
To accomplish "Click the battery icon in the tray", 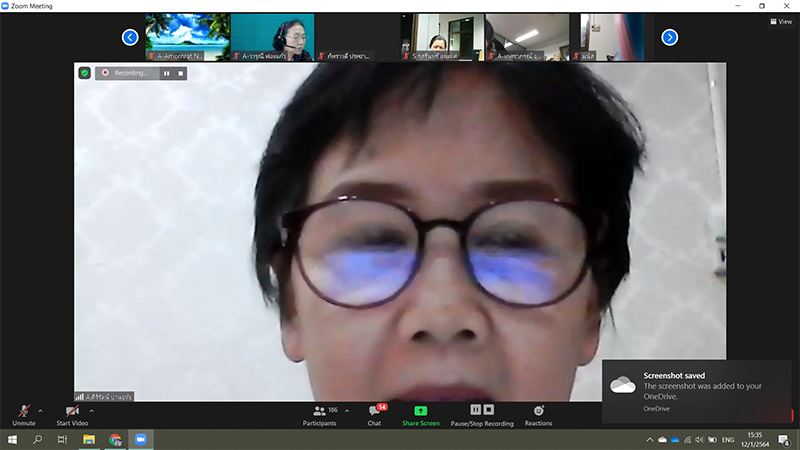I will (712, 440).
